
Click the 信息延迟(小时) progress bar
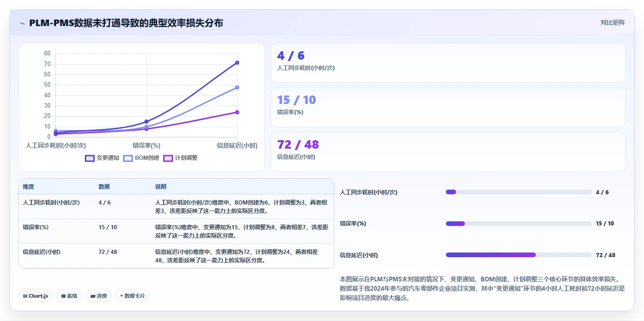coord(519,255)
